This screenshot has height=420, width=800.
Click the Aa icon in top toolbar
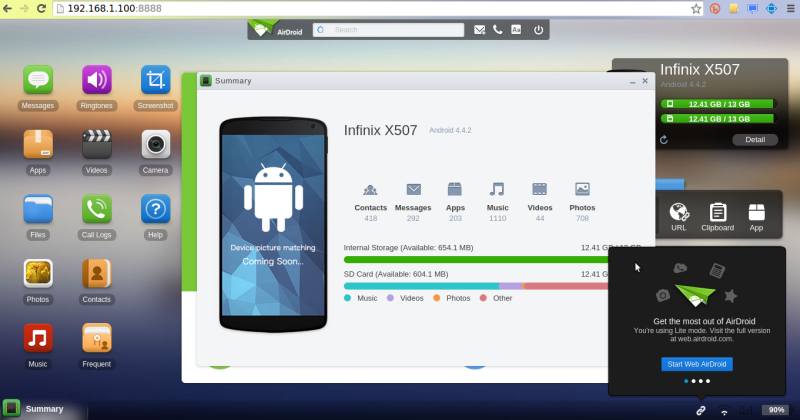pyautogui.click(x=516, y=30)
